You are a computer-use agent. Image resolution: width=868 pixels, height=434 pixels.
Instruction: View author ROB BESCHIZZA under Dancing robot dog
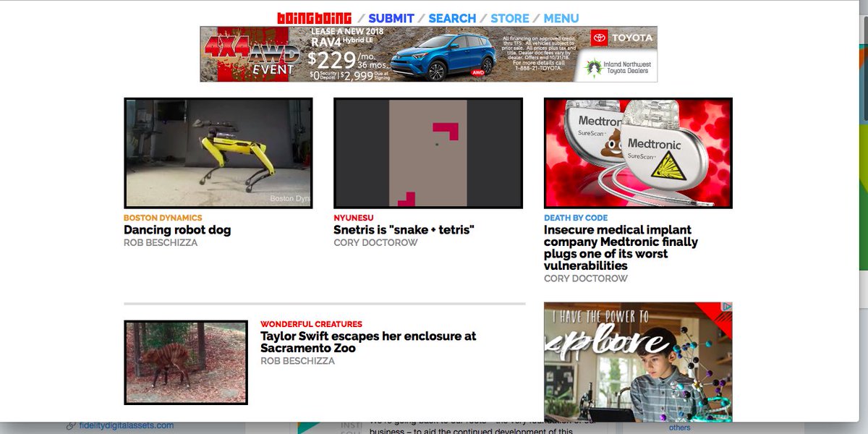coord(161,243)
